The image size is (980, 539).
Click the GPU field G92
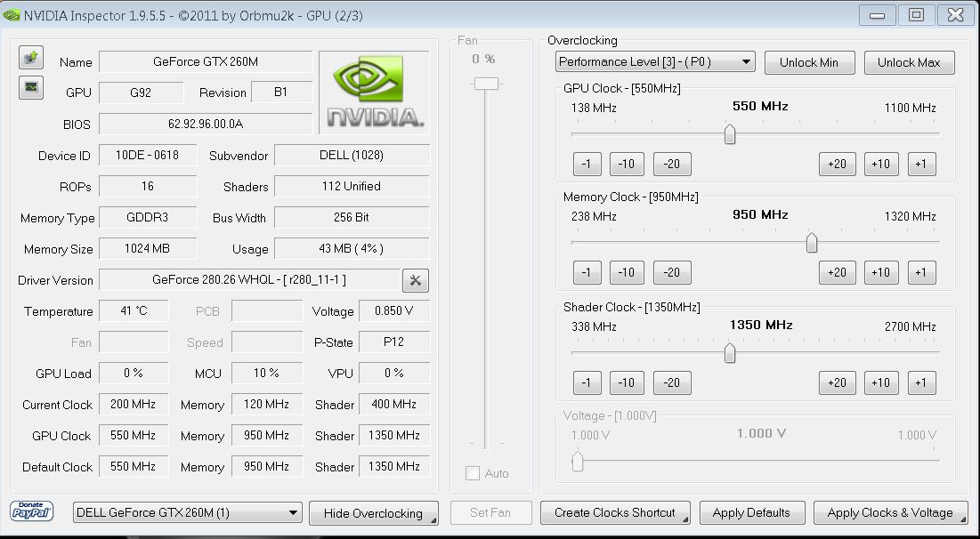point(142,93)
